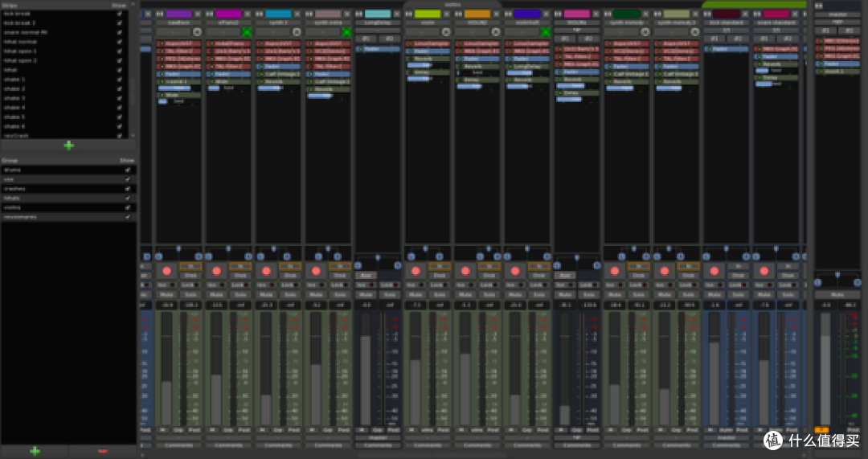The height and width of the screenshot is (459, 868).
Task: Open the Post meter point menu on master strip
Action: point(853,430)
